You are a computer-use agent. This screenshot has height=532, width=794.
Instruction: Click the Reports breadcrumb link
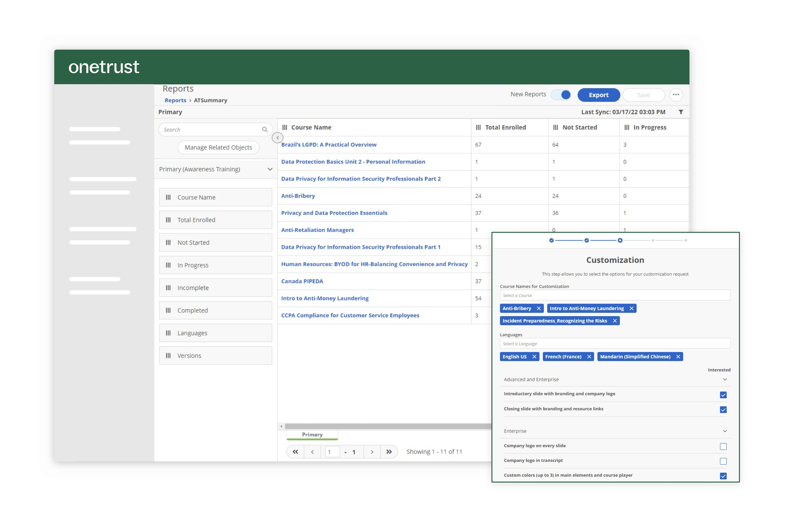point(175,101)
